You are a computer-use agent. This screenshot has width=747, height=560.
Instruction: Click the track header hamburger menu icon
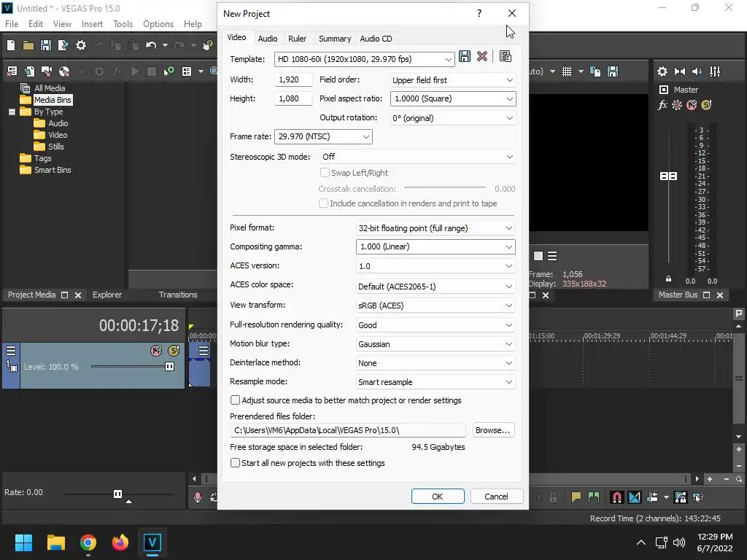10,351
